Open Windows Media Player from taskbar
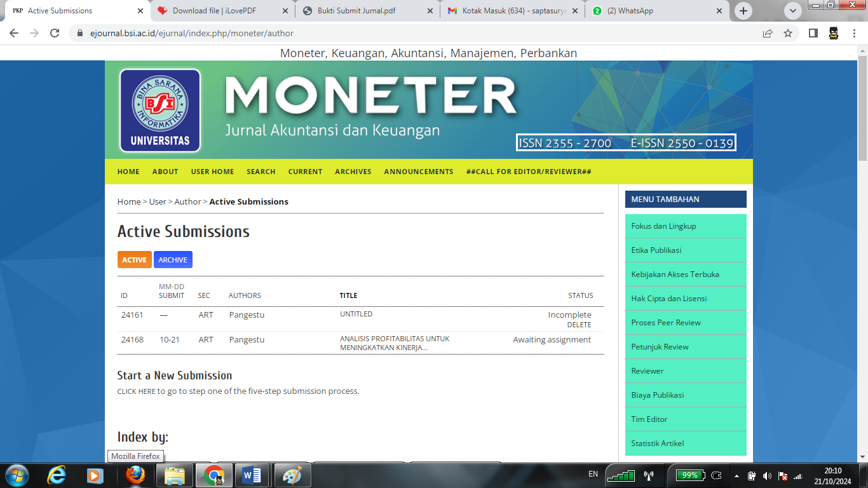Screen dimensions: 868x488 coord(95,475)
